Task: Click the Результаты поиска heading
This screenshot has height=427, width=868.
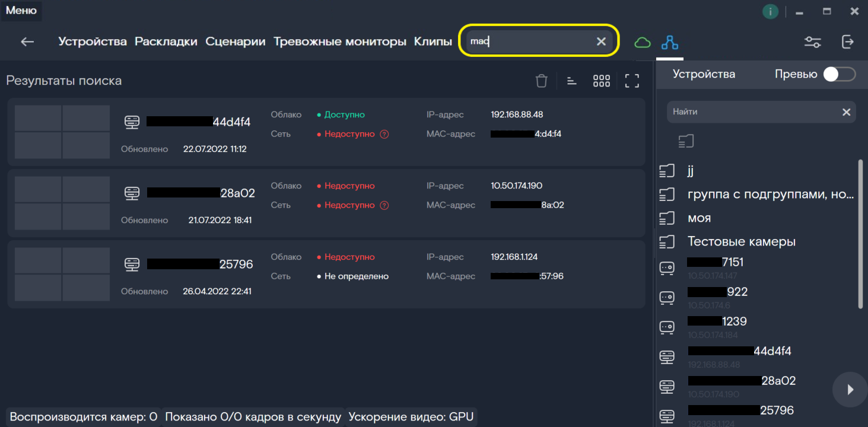Action: point(64,81)
